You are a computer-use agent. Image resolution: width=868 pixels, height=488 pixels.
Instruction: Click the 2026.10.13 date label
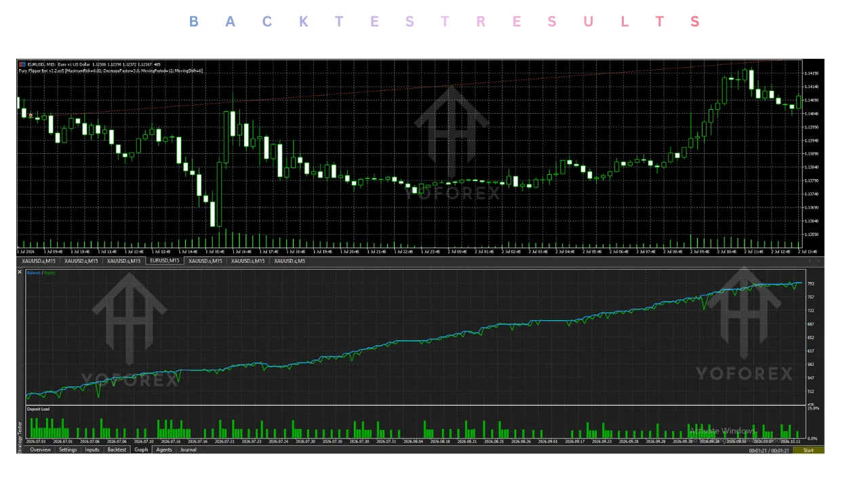790,441
